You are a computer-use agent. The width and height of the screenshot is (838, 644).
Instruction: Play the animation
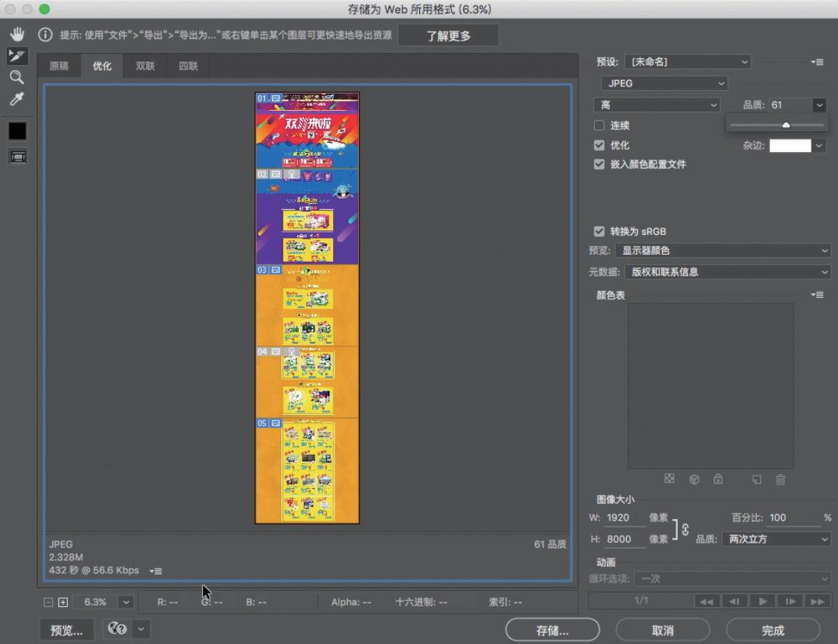pos(762,602)
